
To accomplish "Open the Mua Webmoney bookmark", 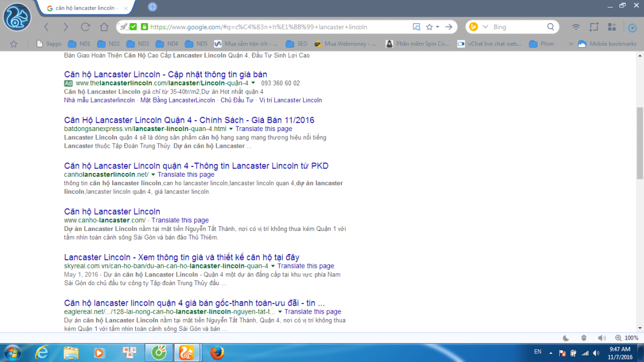I will point(345,44).
